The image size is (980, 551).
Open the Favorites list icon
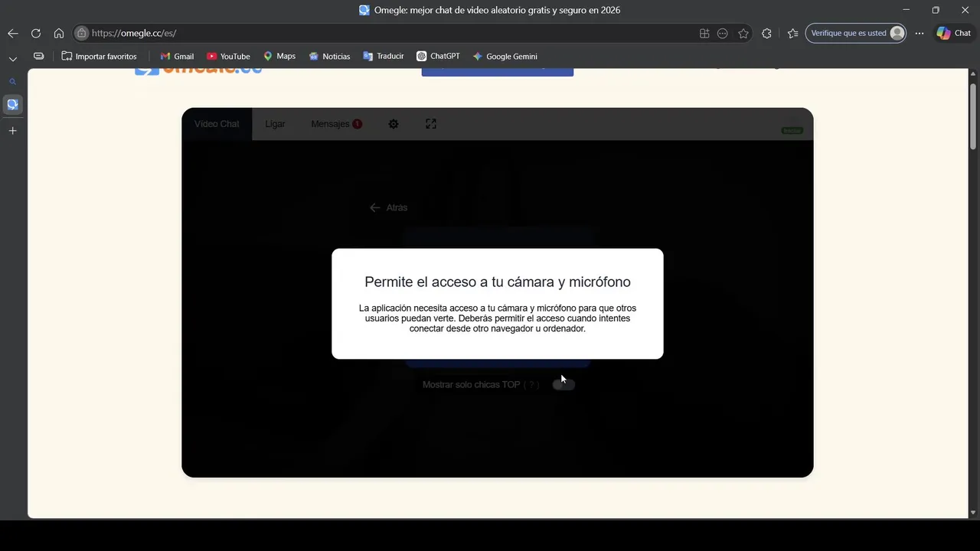(792, 33)
